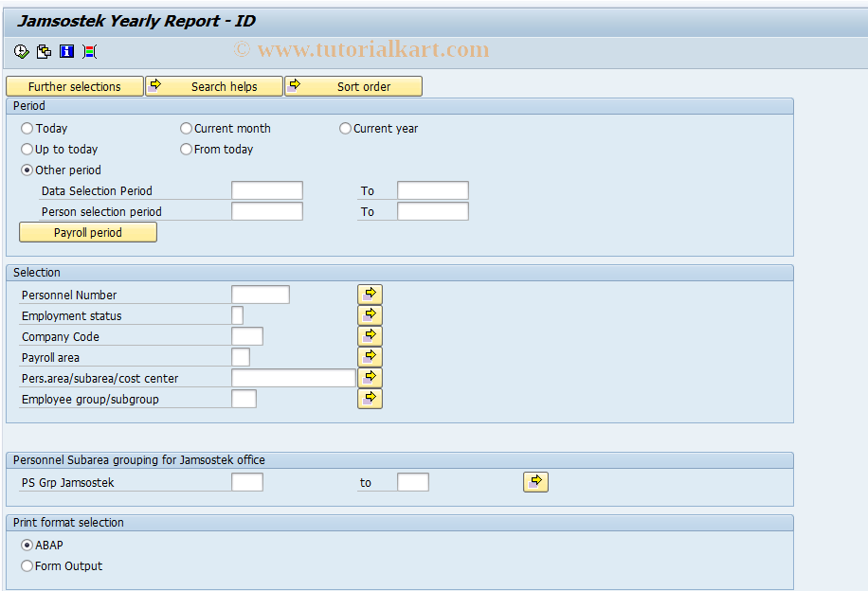Choose the From today option
Image resolution: width=868 pixels, height=591 pixels.
pyautogui.click(x=186, y=150)
